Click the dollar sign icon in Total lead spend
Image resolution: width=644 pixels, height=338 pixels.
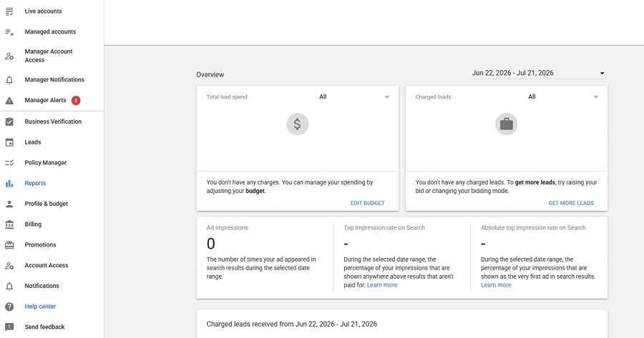298,124
